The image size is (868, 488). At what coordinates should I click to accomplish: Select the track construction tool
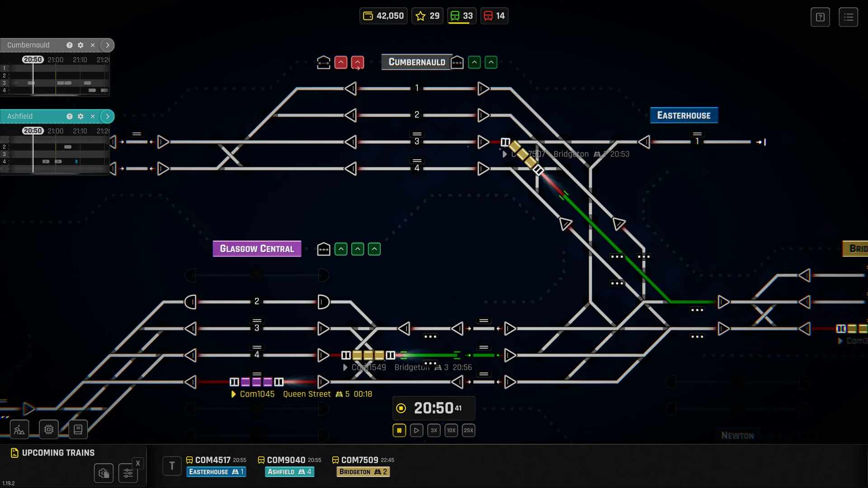pyautogui.click(x=19, y=429)
